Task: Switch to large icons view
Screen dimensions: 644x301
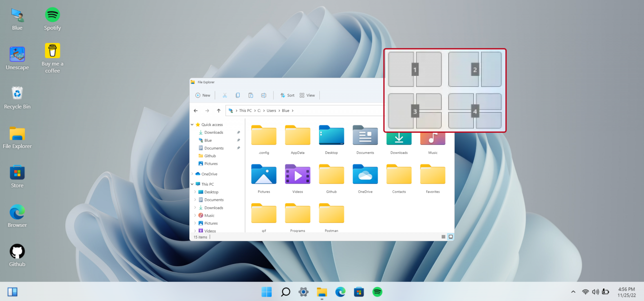Action: tap(451, 237)
